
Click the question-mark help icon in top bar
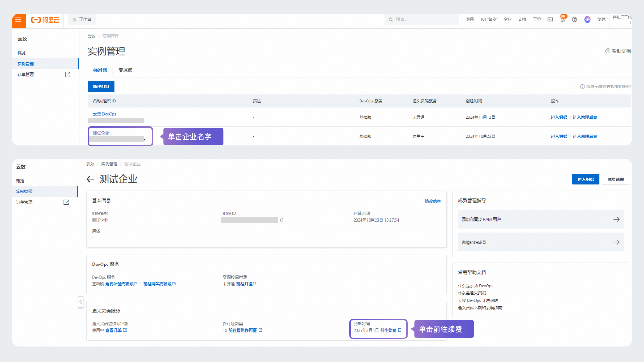pyautogui.click(x=575, y=20)
